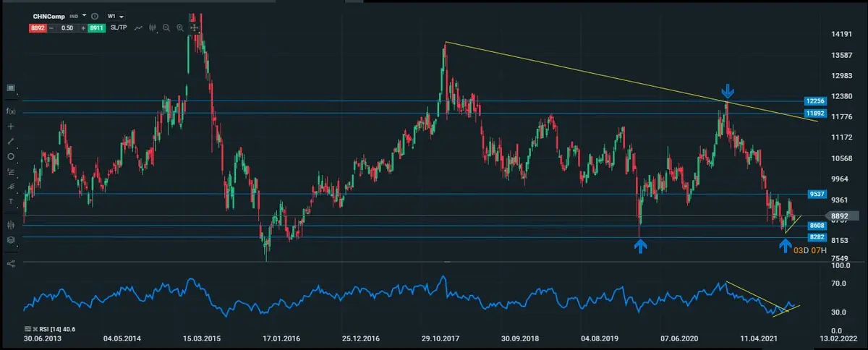
Task: Click the share chart icon
Action: [x=11, y=263]
